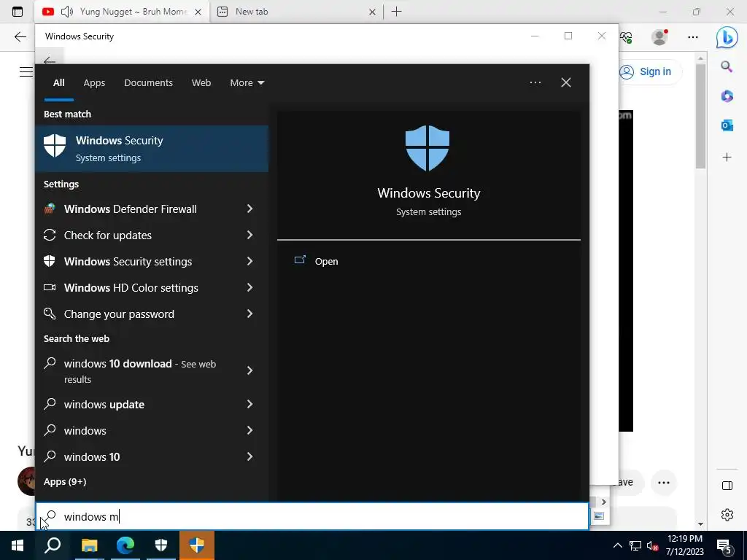Image resolution: width=747 pixels, height=560 pixels.
Task: Open a new Edge tab with plus button
Action: coord(396,12)
